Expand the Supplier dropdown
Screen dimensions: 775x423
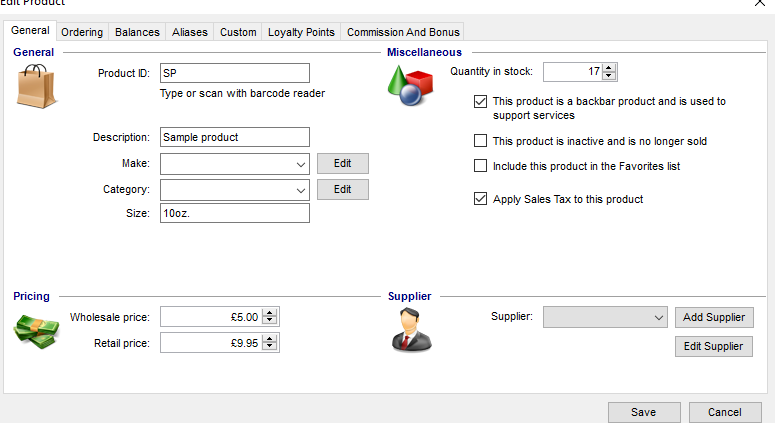tap(658, 317)
